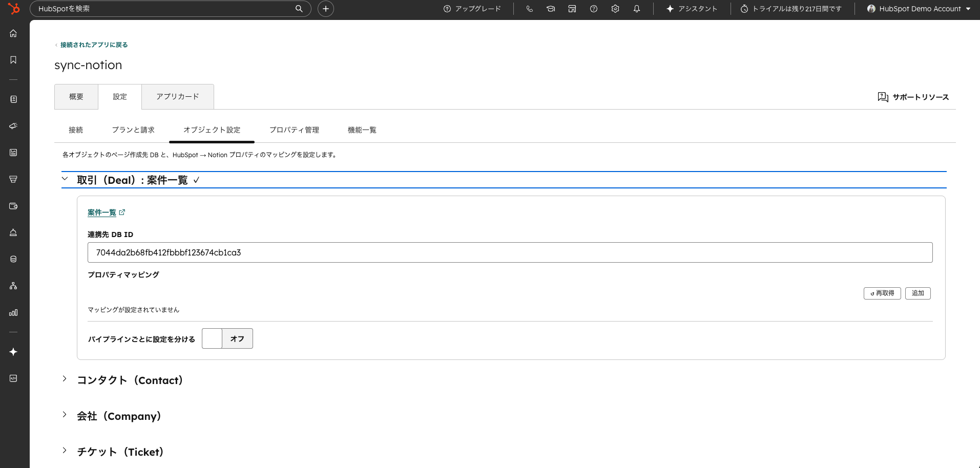This screenshot has height=468, width=980.
Task: Open the phone calling icon
Action: pyautogui.click(x=529, y=9)
